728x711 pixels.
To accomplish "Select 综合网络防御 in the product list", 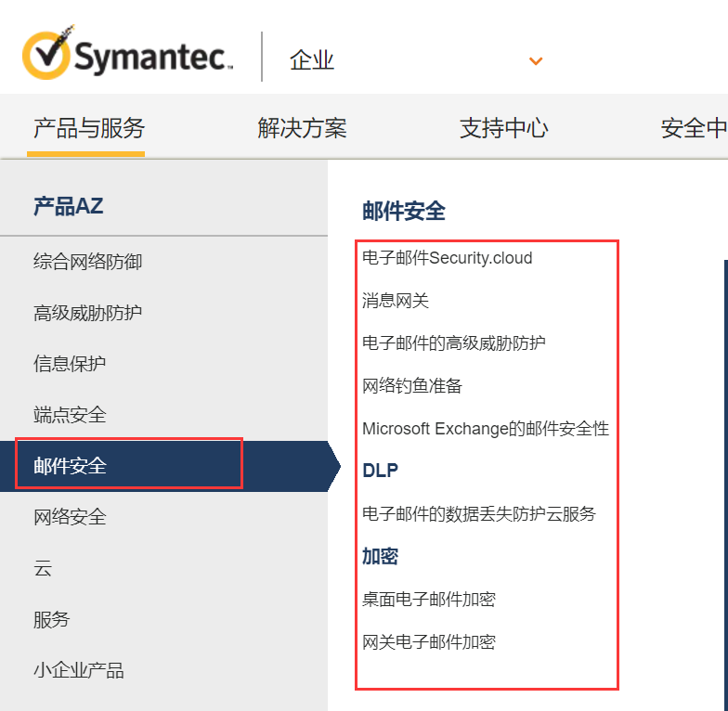I will click(x=87, y=262).
